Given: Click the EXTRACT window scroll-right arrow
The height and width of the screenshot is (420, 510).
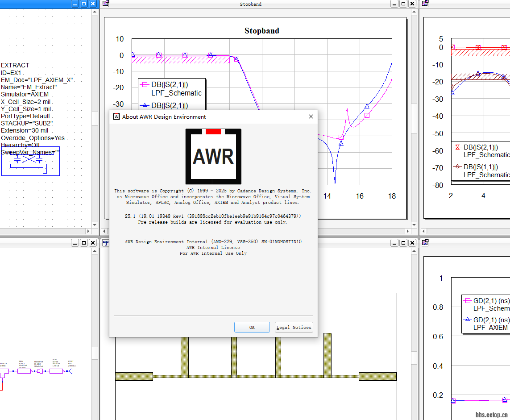Looking at the screenshot, I should pos(88,231).
